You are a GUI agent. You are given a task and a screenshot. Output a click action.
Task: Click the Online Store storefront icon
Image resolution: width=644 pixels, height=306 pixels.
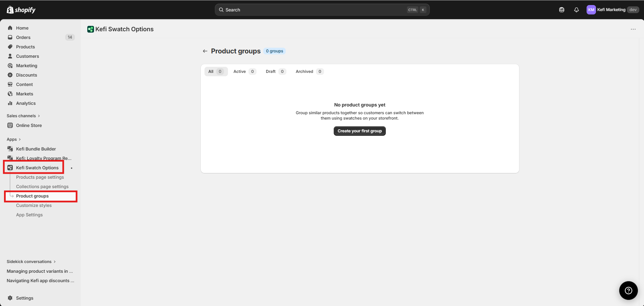pos(10,125)
